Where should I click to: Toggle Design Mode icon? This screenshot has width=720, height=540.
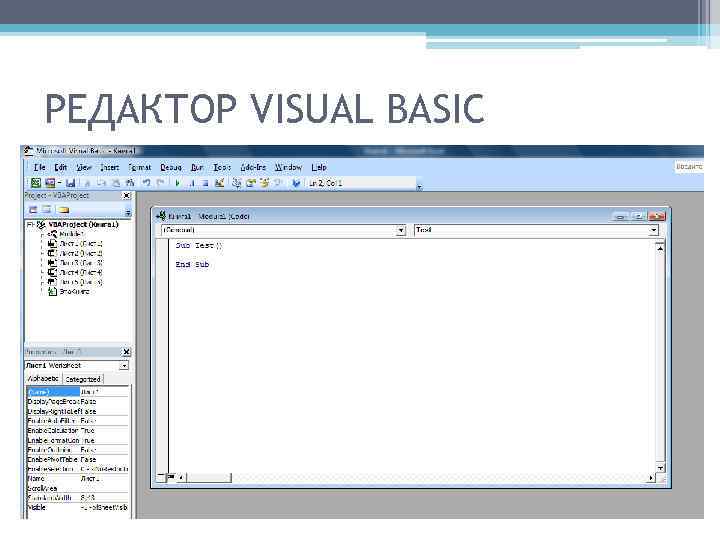(x=219, y=183)
